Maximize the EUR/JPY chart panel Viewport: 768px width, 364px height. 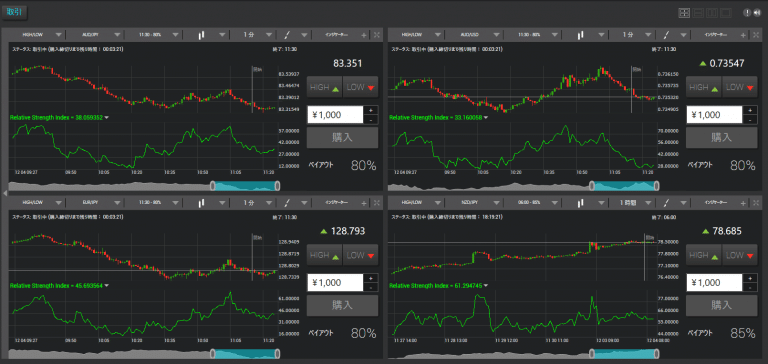click(376, 203)
